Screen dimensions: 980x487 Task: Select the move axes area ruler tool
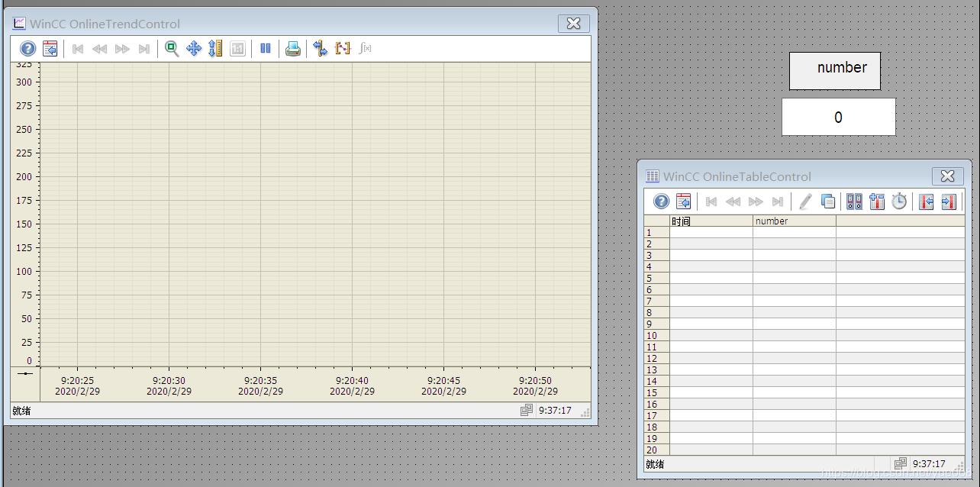pos(216,49)
